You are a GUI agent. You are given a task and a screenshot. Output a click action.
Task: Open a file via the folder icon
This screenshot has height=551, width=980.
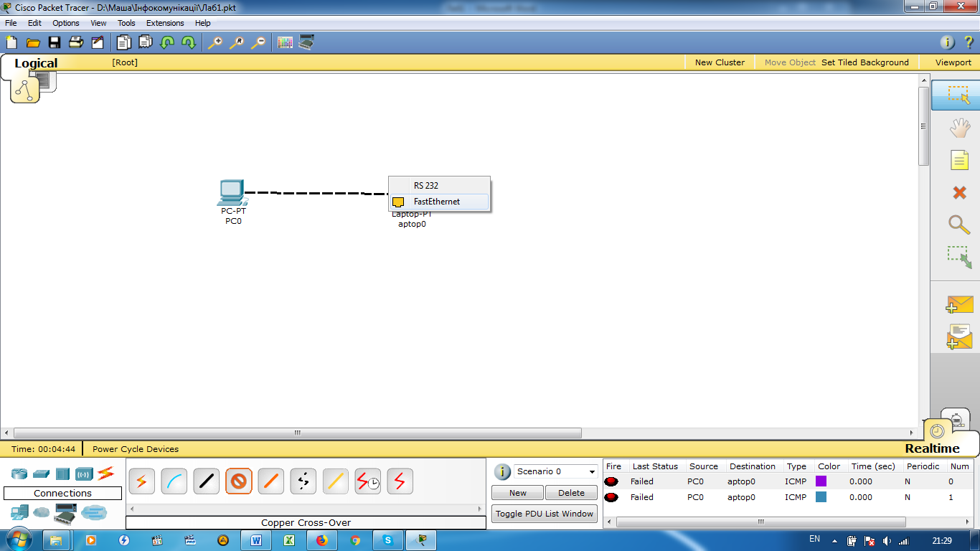[33, 42]
